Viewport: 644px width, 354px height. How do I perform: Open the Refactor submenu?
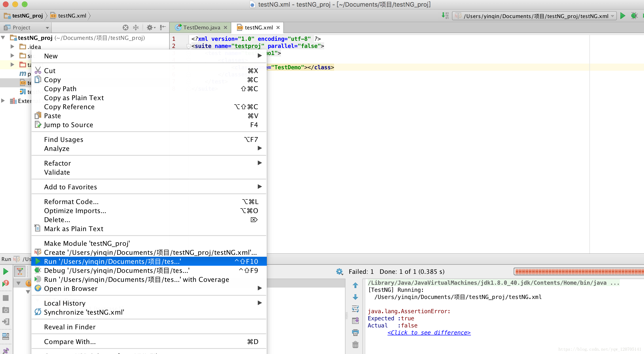(149, 163)
